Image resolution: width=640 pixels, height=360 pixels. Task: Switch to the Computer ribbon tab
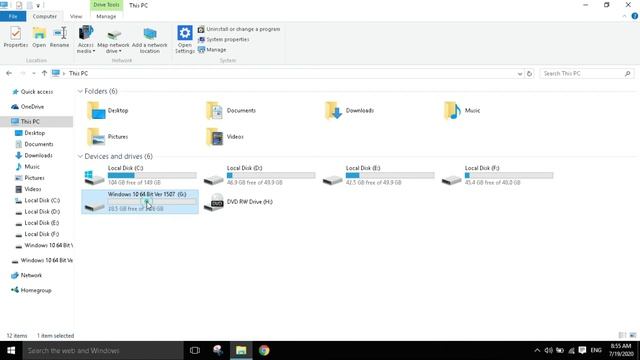pyautogui.click(x=44, y=16)
